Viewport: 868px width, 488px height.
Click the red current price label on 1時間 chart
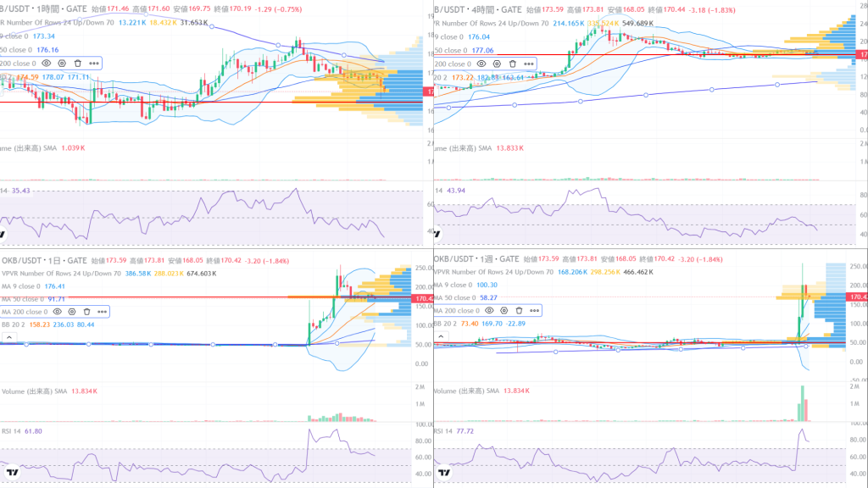pos(428,91)
